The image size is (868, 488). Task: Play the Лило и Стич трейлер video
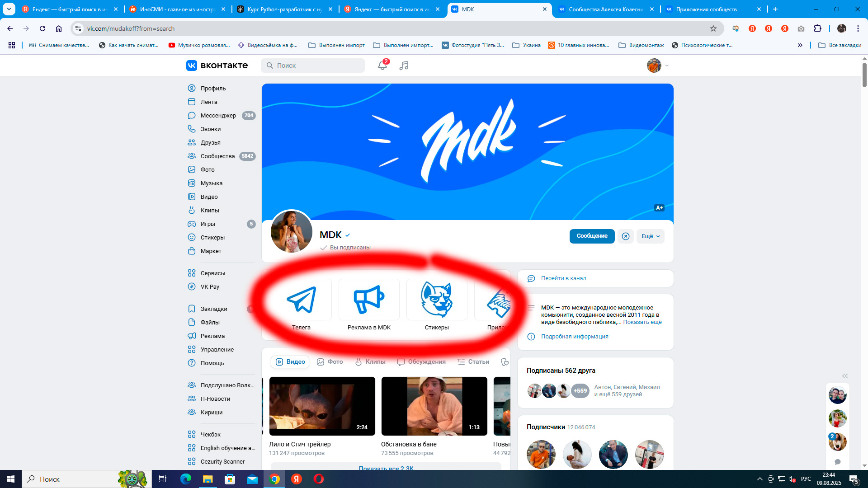(x=322, y=406)
